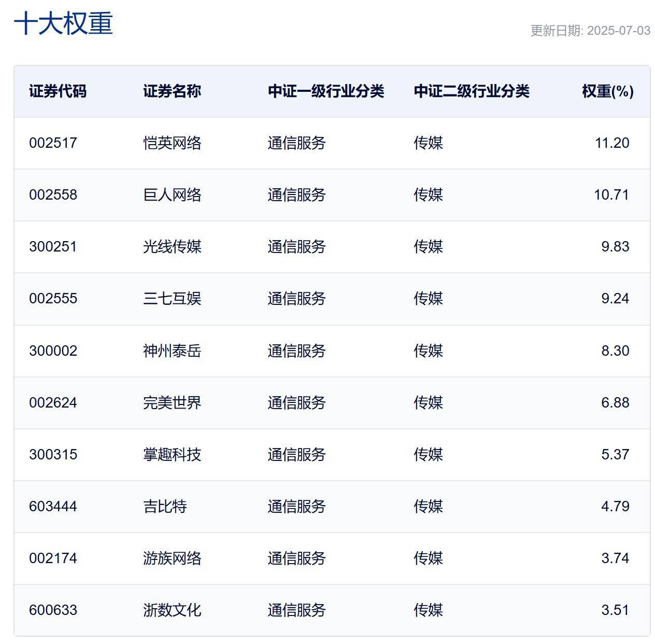Select security name 掌趣科技
655x644 pixels.
click(x=172, y=455)
